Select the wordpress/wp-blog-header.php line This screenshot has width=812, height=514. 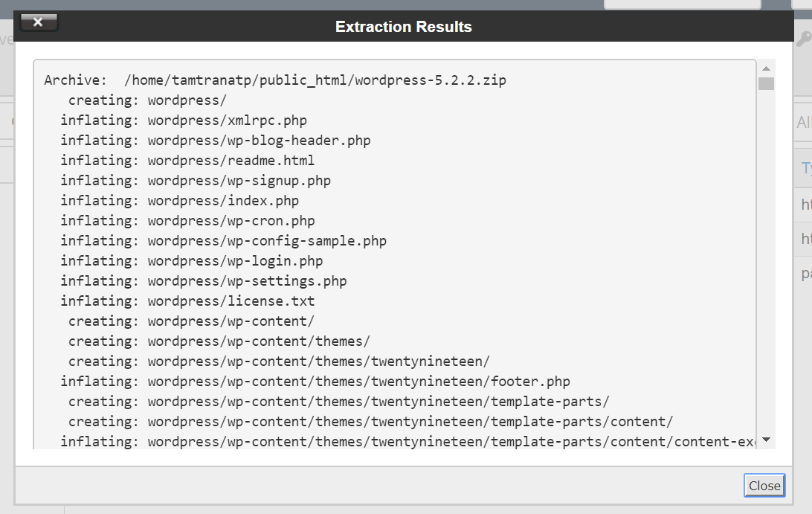pyautogui.click(x=216, y=141)
